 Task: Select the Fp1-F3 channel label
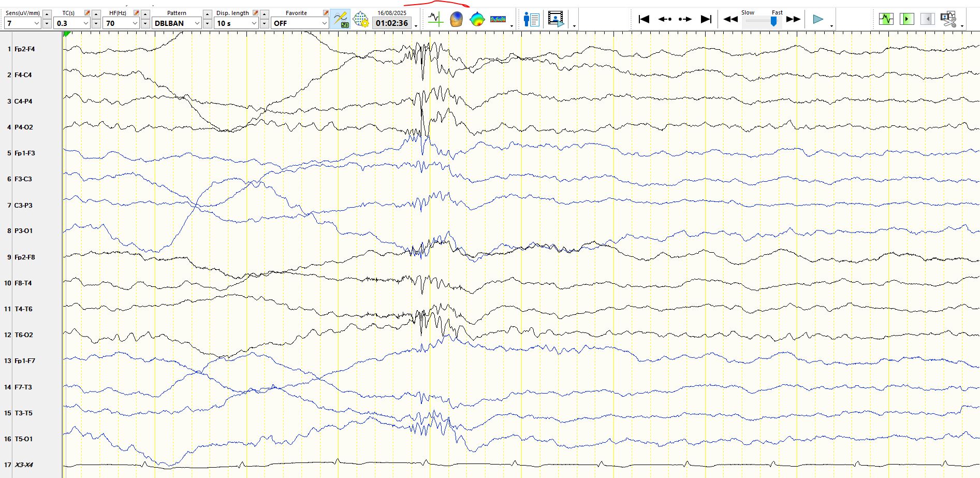(24, 153)
